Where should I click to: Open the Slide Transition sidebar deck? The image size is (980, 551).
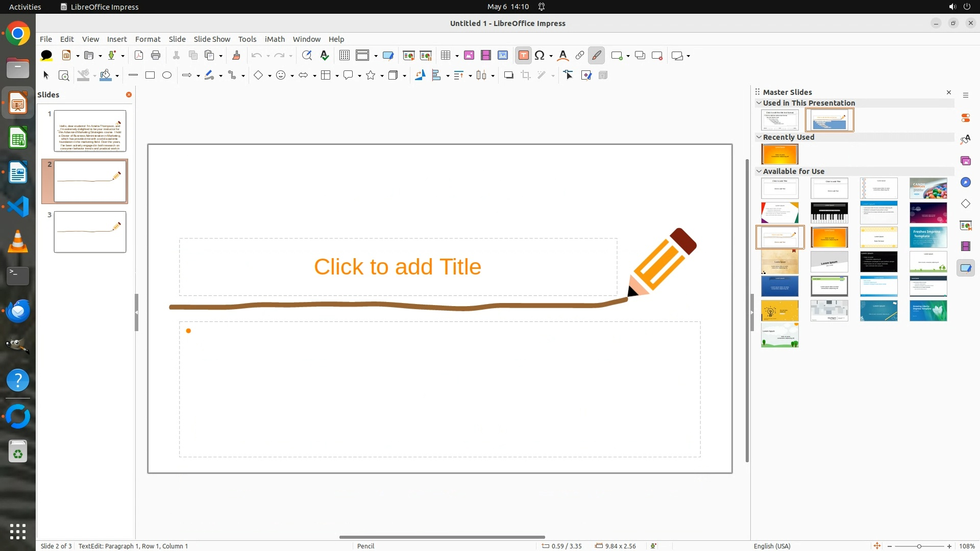tap(965, 225)
